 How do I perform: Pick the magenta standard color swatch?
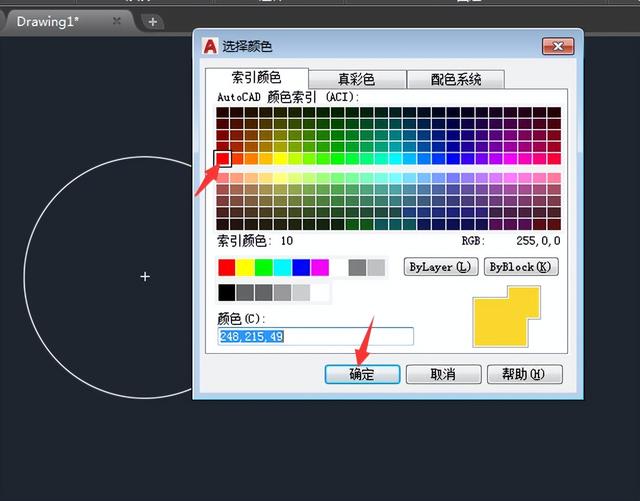[x=320, y=267]
